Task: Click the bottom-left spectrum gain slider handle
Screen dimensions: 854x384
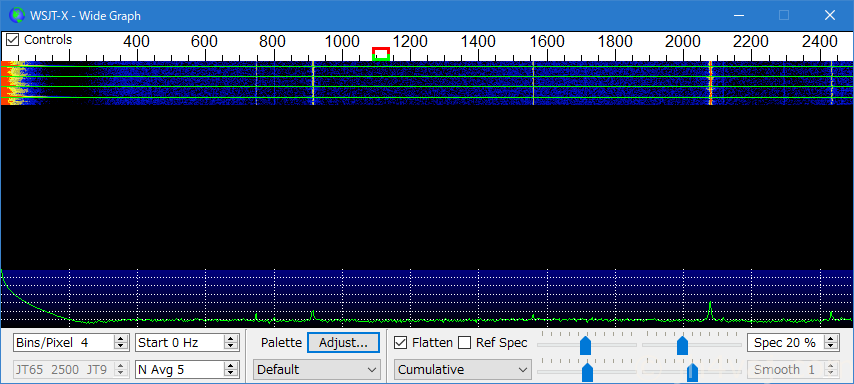Action: (587, 373)
